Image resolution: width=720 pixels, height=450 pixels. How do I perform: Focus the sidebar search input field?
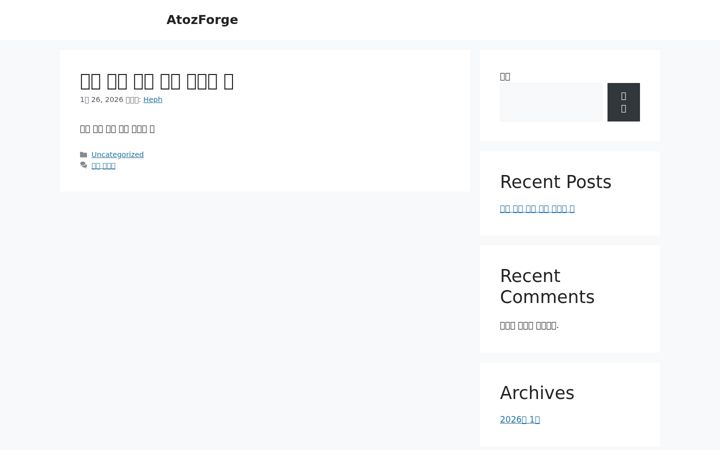(x=551, y=102)
